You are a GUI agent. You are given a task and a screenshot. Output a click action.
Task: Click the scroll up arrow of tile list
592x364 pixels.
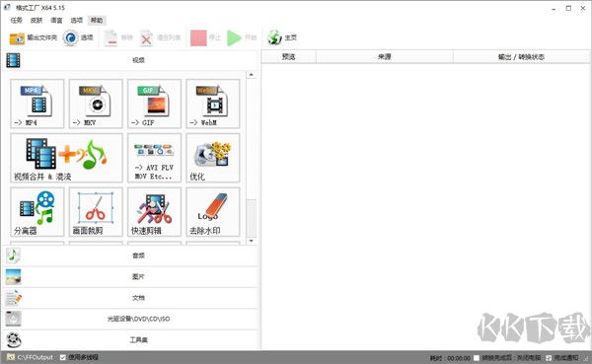coord(251,75)
